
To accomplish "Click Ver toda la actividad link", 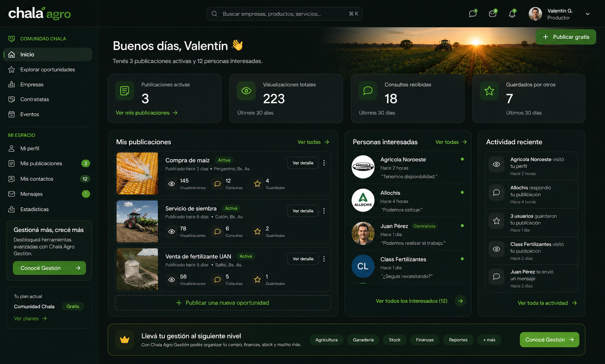I will pyautogui.click(x=547, y=303).
